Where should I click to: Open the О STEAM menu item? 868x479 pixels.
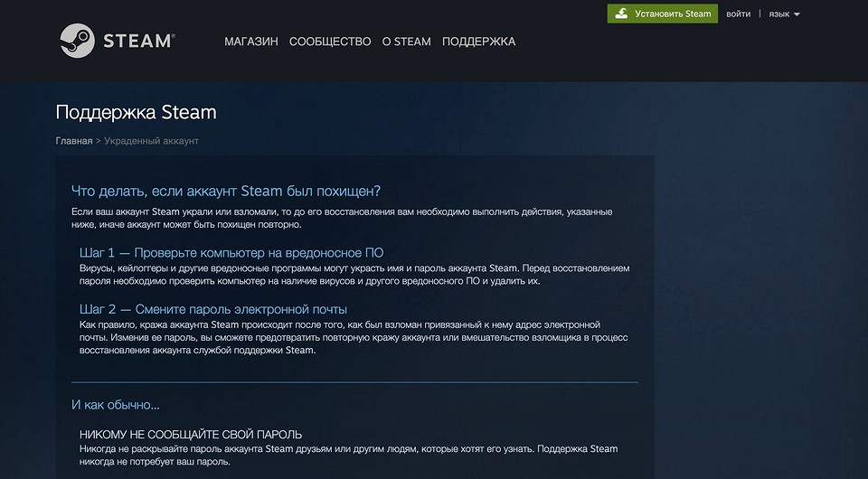(406, 42)
